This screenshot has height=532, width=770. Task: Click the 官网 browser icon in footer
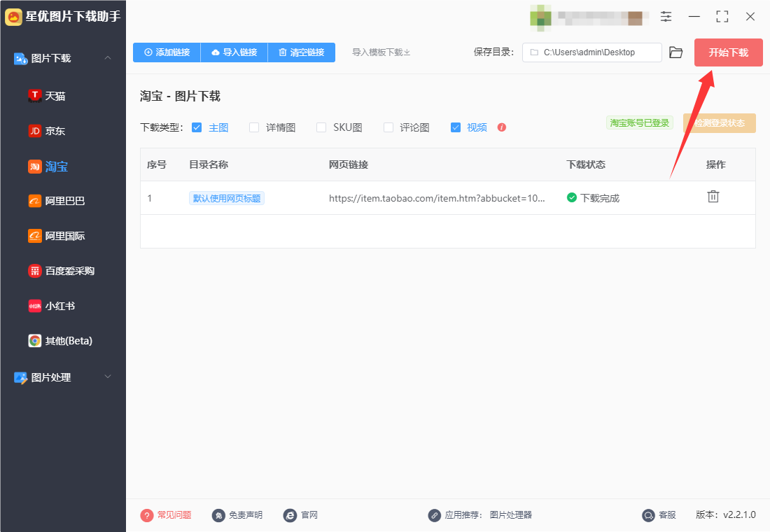pyautogui.click(x=290, y=514)
